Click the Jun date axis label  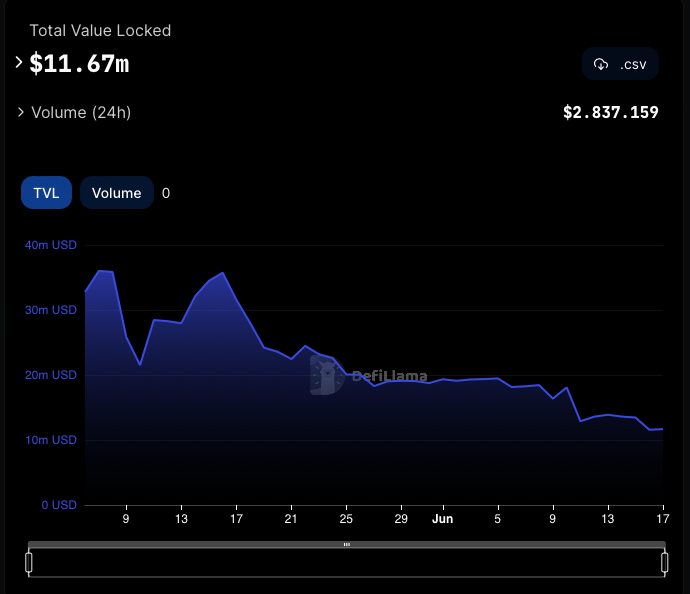443,519
